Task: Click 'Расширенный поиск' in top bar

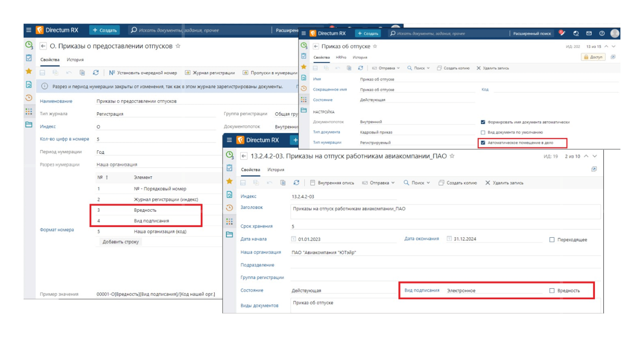Action: (x=532, y=33)
